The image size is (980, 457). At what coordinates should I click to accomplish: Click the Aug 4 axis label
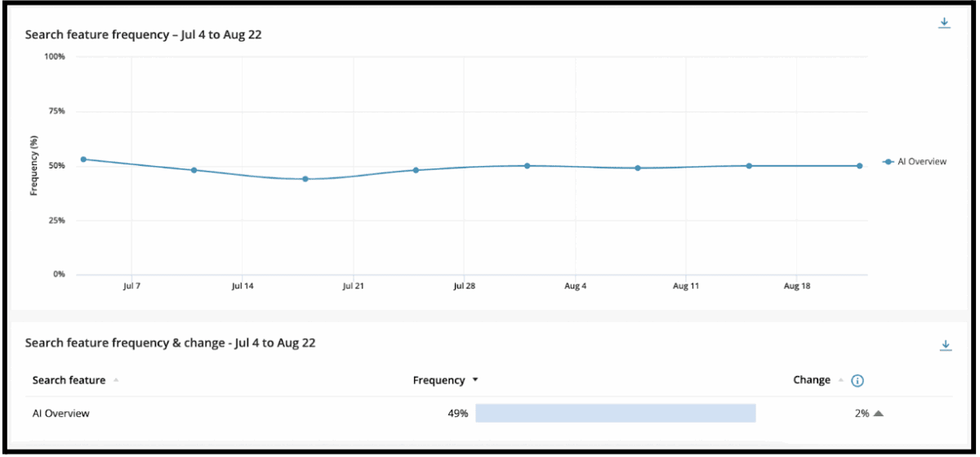[x=575, y=287]
